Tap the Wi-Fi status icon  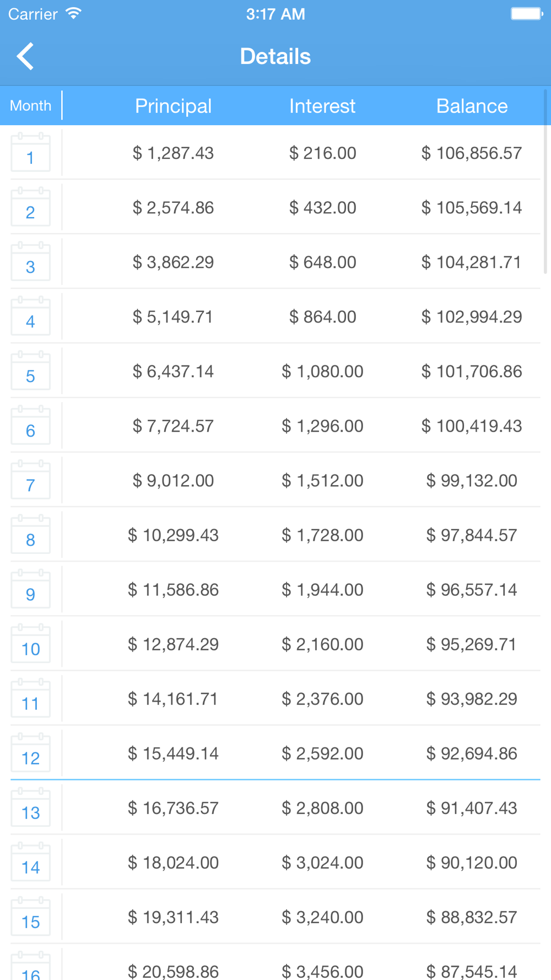click(73, 14)
